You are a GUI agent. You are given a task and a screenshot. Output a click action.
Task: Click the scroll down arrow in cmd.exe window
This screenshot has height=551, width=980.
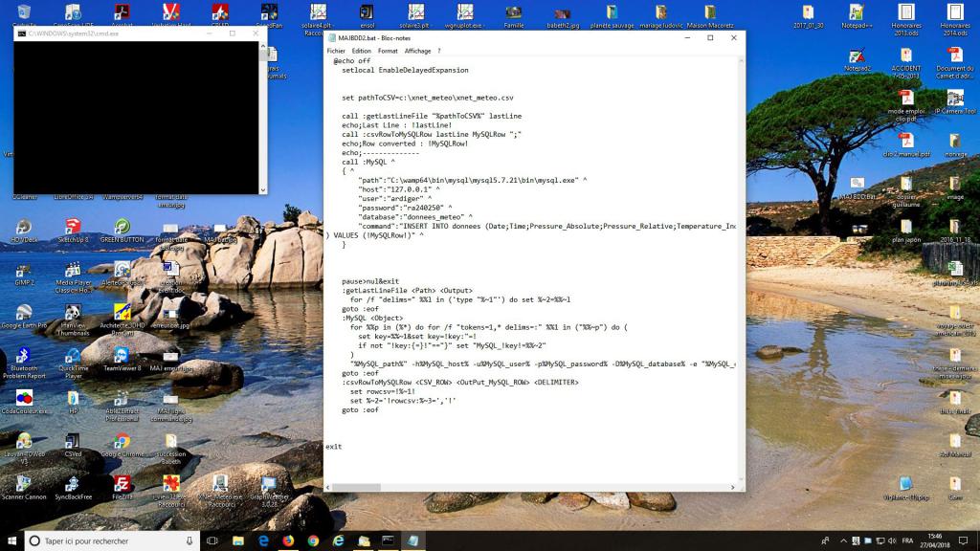tap(262, 190)
